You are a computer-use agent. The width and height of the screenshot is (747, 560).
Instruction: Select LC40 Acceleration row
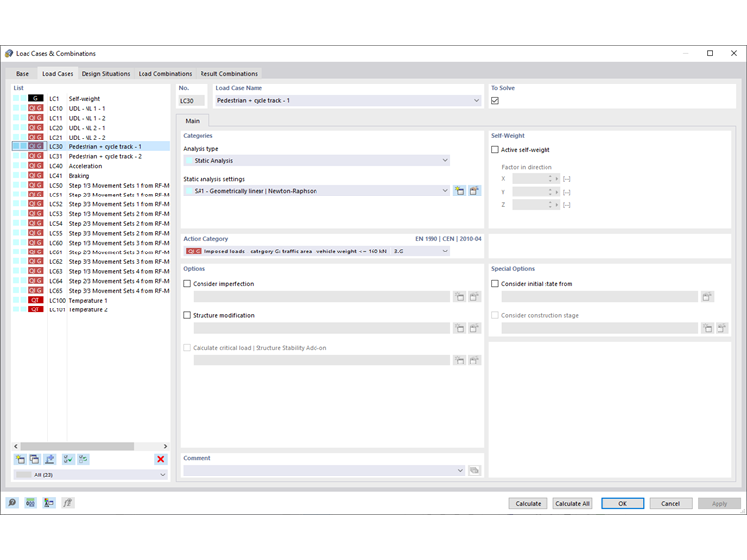(90, 166)
